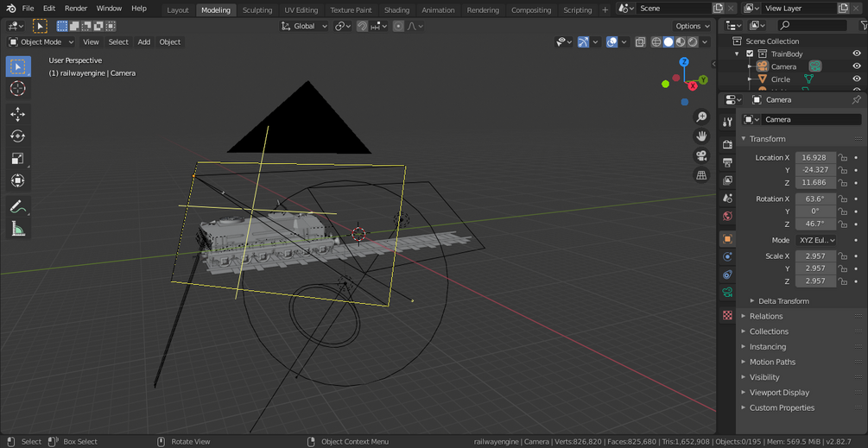Open the Render properties tab
Image resolution: width=868 pixels, height=448 pixels.
727,144
